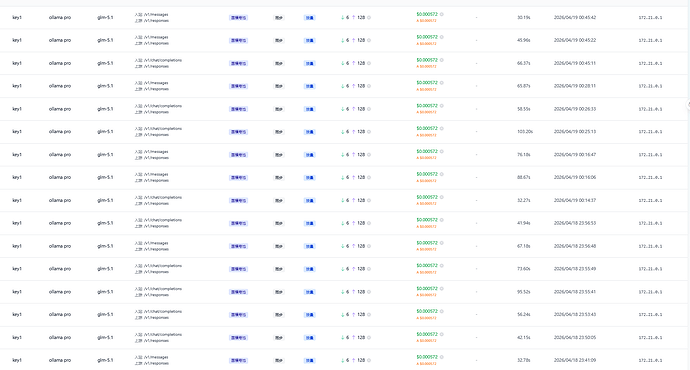Click key1 cell in 00:45:42 row
Image resolution: width=690 pixels, height=370 pixels.
tap(17, 18)
